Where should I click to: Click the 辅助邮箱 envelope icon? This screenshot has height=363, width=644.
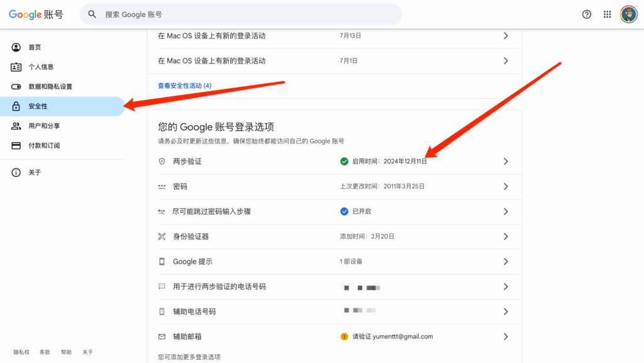[162, 337]
